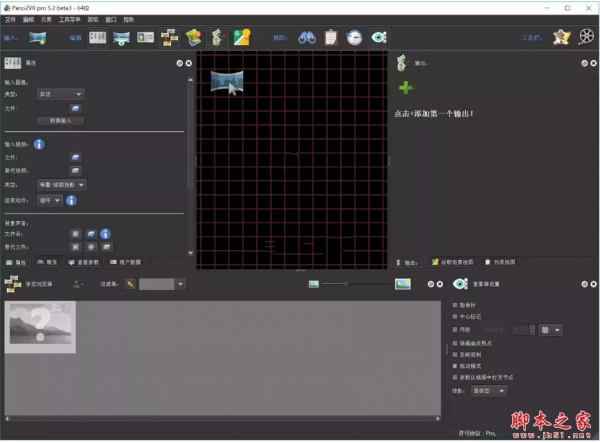Open the input image 类型 dropdown
Screen dimensions: 600x443
pyautogui.click(x=61, y=94)
